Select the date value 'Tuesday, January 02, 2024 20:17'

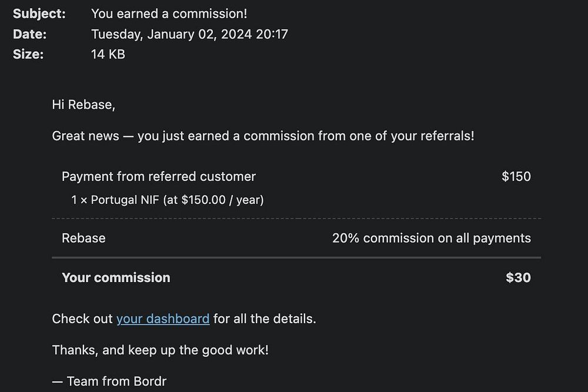point(189,34)
